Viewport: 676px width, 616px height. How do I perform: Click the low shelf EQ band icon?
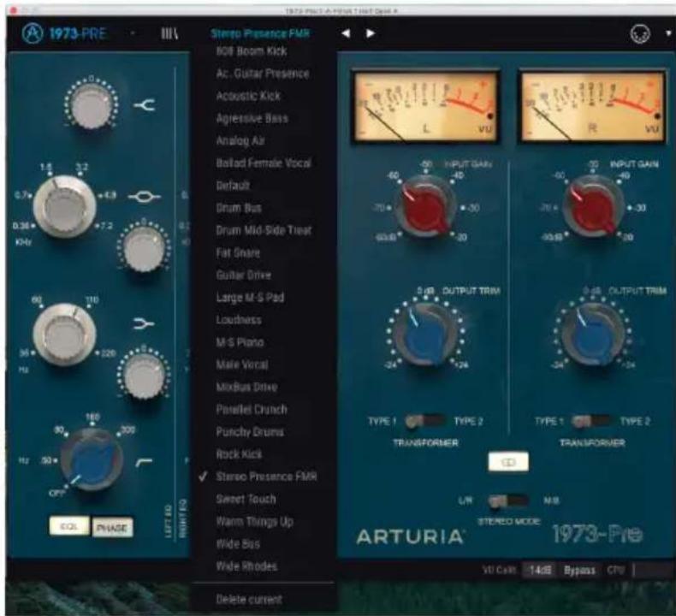(144, 323)
